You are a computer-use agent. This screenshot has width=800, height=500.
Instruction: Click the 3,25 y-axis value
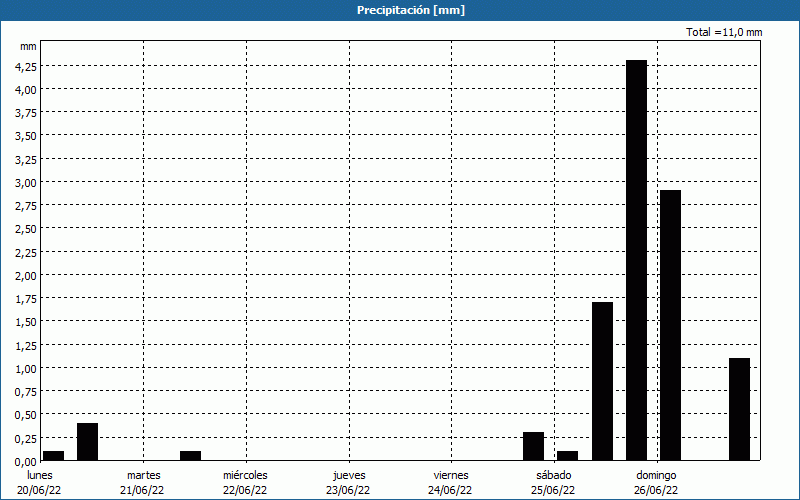[26, 160]
